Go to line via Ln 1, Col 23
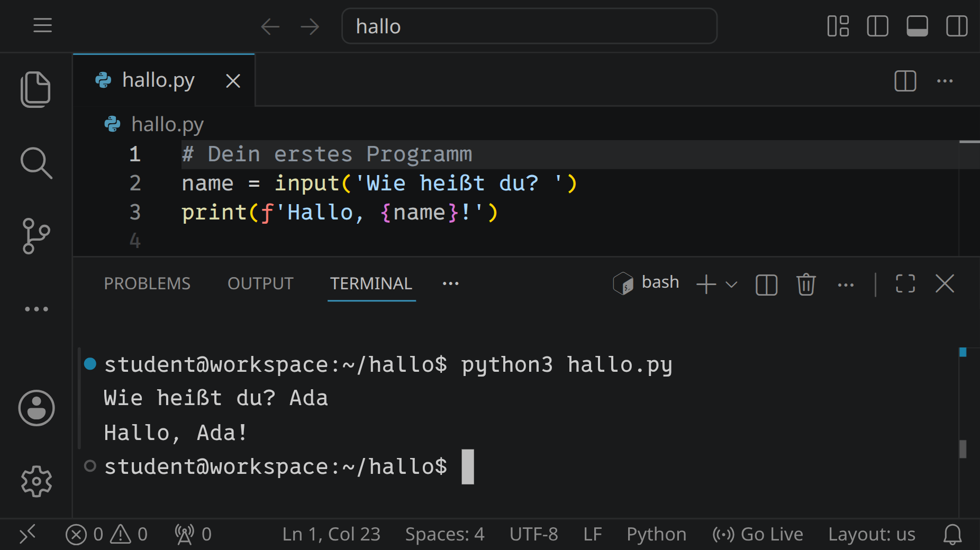The height and width of the screenshot is (550, 980). pos(331,534)
